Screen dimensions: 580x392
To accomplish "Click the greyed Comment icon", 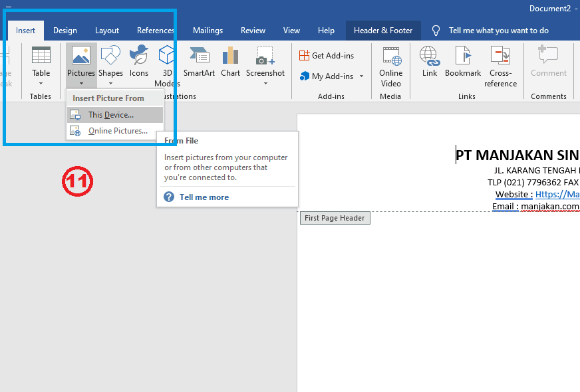I will click(548, 54).
